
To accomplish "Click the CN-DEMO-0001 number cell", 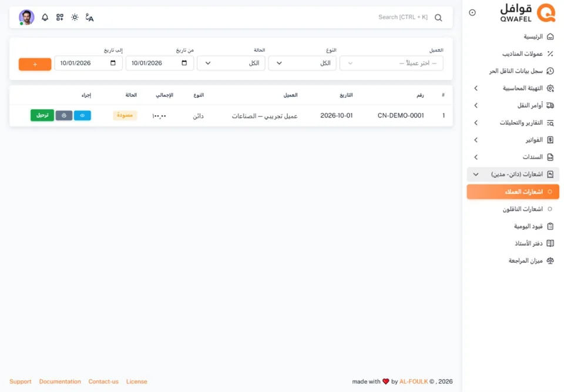I will tap(401, 116).
